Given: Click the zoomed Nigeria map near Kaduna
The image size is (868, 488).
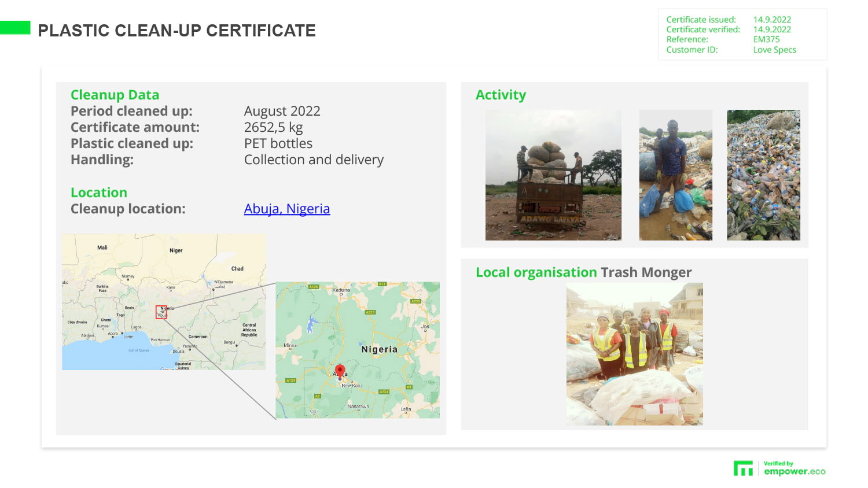Looking at the screenshot, I should point(358,350).
